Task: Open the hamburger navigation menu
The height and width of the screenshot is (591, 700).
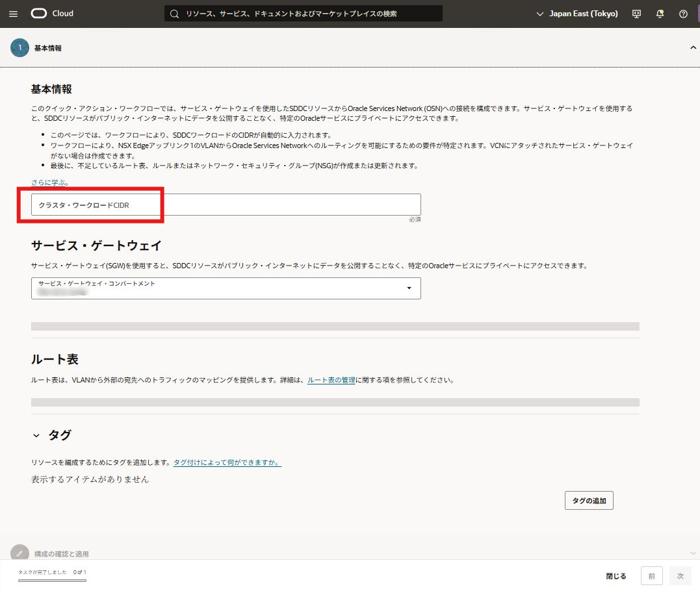Action: 14,14
